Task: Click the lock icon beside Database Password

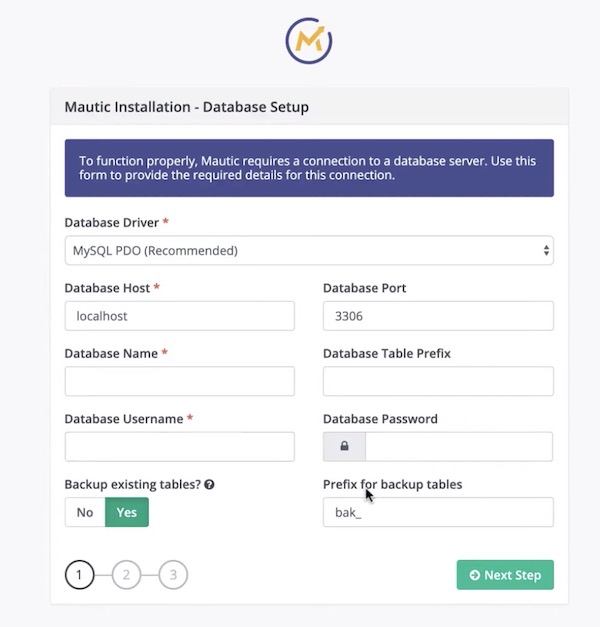Action: point(344,446)
